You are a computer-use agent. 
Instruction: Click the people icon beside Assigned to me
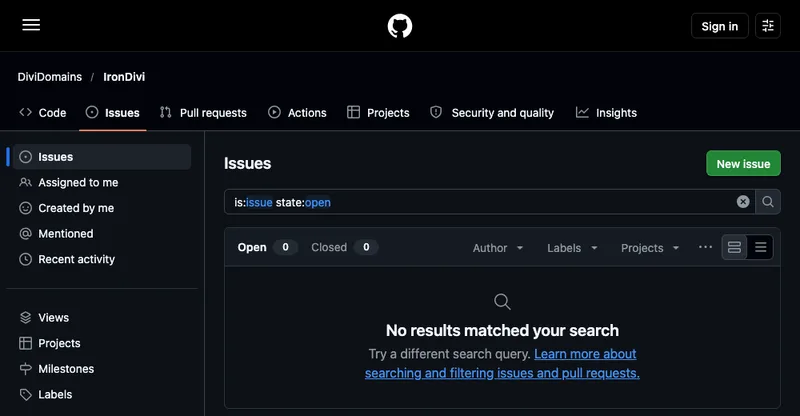(x=26, y=182)
